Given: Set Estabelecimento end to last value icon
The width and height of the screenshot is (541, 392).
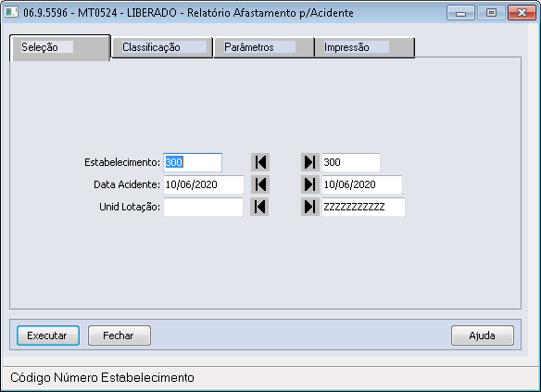Looking at the screenshot, I should pyautogui.click(x=309, y=162).
